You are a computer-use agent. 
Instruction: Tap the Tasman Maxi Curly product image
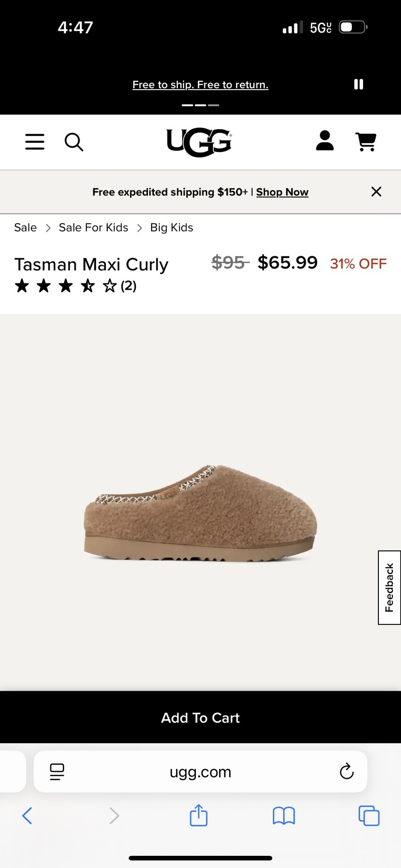[200, 514]
